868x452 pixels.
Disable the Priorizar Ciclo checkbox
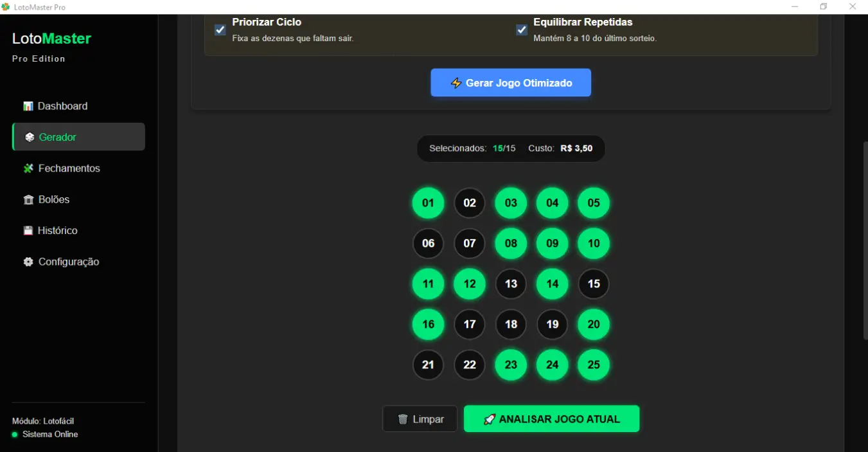pos(220,30)
